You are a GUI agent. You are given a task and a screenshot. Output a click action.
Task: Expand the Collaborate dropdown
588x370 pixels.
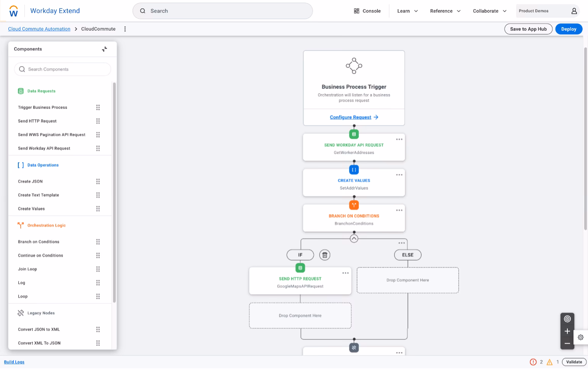point(489,11)
